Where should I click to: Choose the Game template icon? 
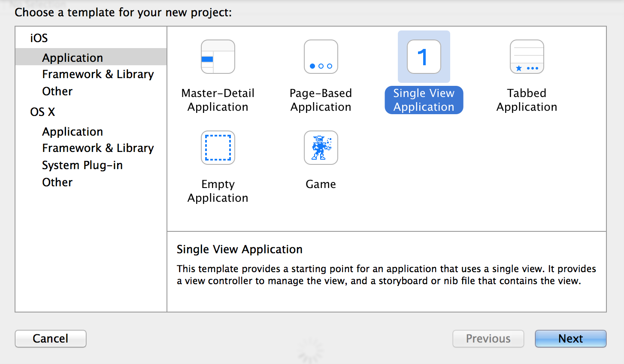click(321, 148)
